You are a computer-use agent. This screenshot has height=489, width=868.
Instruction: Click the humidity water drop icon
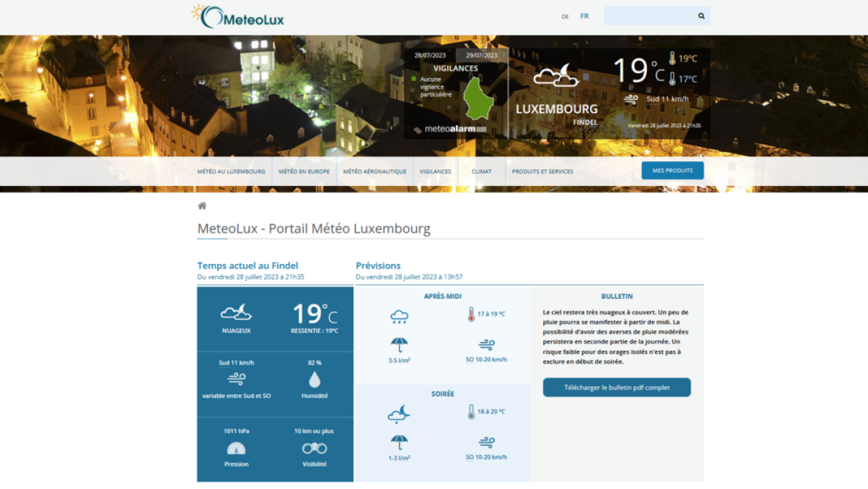(314, 380)
